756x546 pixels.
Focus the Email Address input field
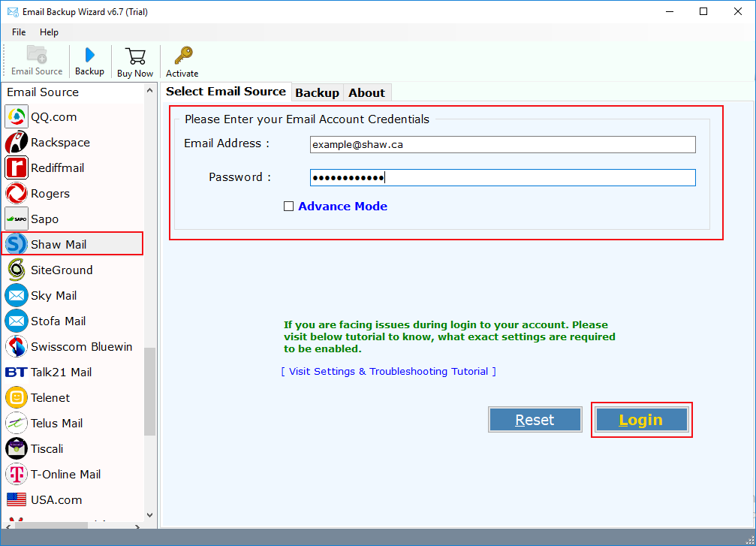click(x=502, y=145)
